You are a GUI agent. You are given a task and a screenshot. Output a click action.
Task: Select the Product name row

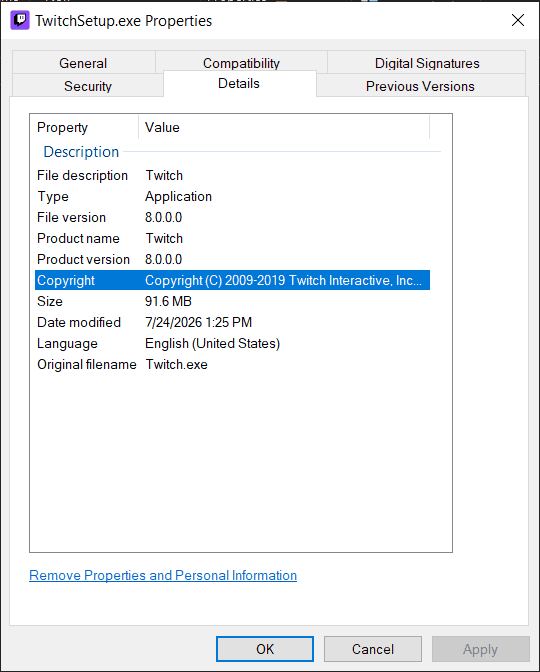[x=232, y=238]
